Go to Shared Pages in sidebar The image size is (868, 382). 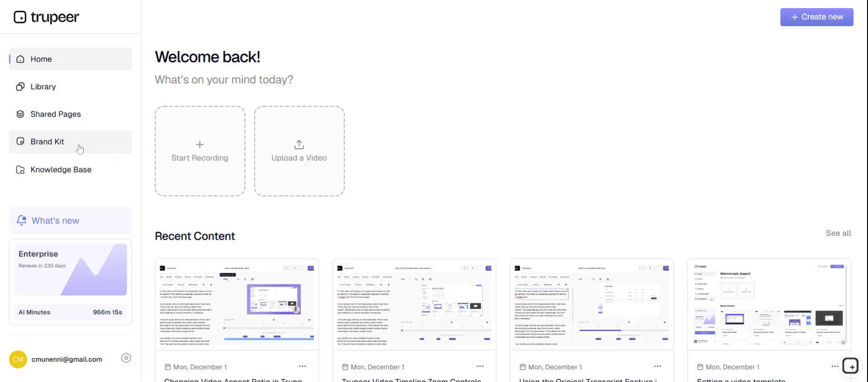(71, 114)
